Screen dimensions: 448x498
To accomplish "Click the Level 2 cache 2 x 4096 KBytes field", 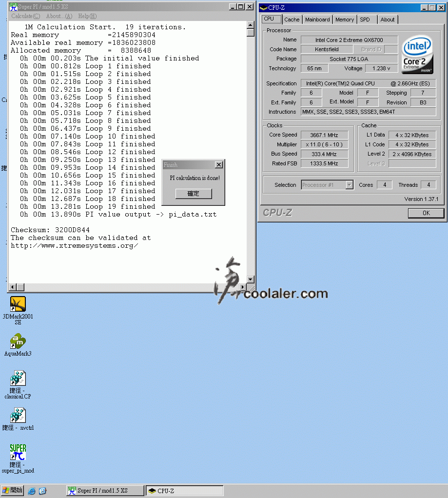I will (412, 154).
